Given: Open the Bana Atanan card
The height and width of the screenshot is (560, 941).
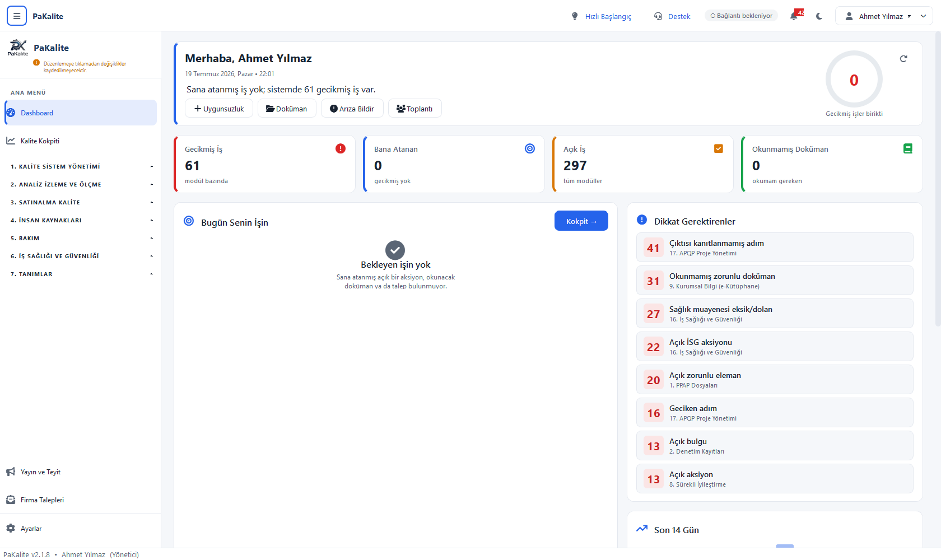Looking at the screenshot, I should pos(454,164).
